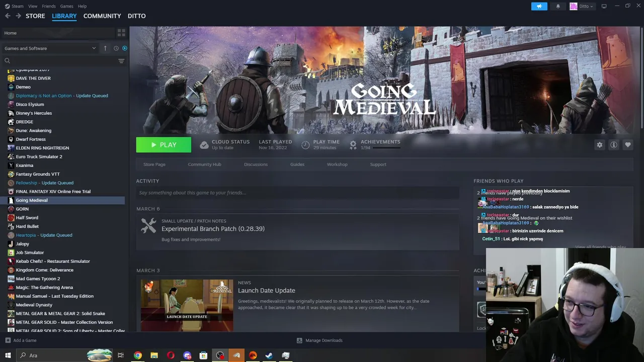
Task: Go forward with the right arrow
Action: (18, 16)
